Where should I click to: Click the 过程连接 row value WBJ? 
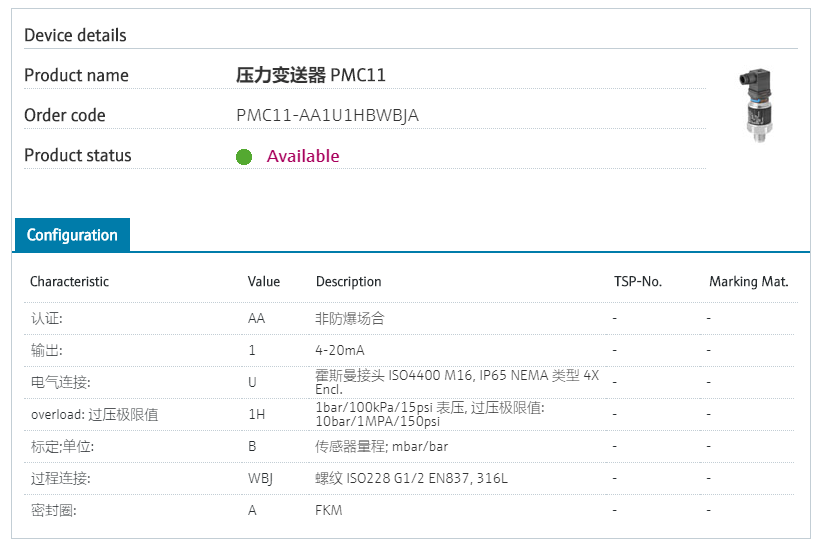260,478
